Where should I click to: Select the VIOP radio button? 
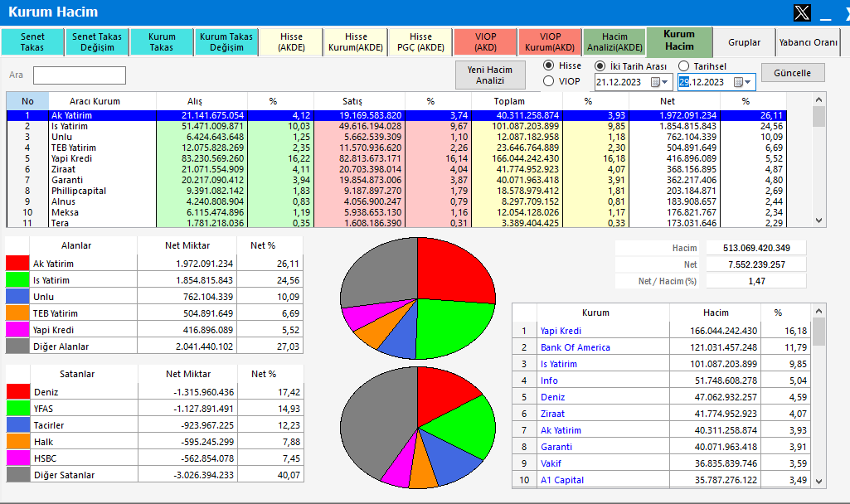click(x=549, y=81)
